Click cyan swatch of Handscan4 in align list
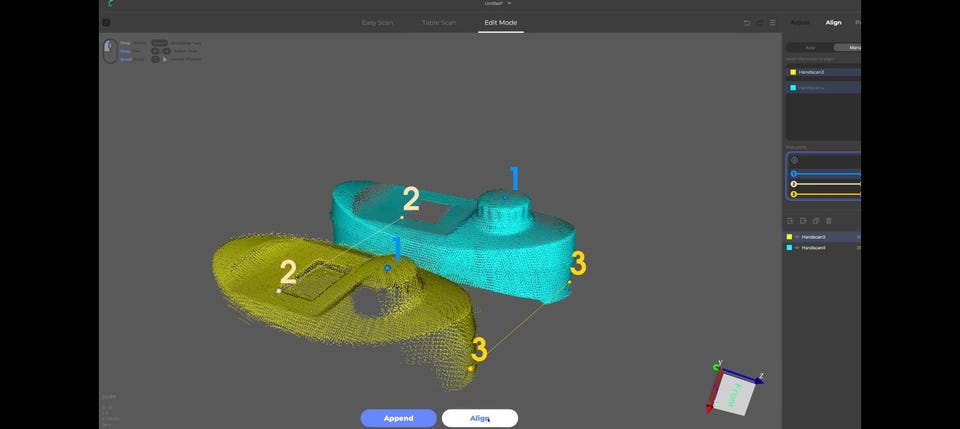Screen dimensions: 960x429 [x=793, y=88]
